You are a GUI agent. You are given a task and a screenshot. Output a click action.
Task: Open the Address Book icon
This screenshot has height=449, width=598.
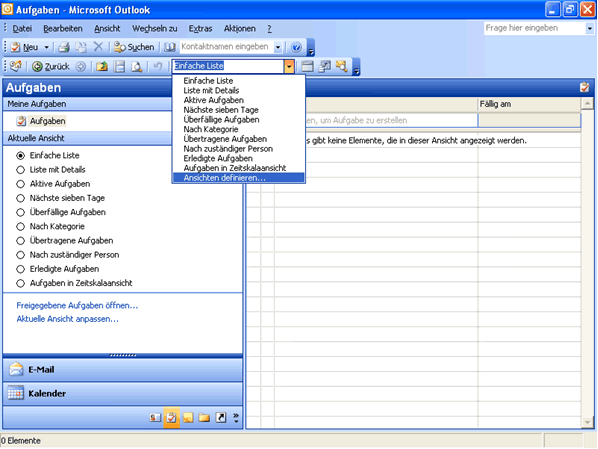tap(170, 47)
